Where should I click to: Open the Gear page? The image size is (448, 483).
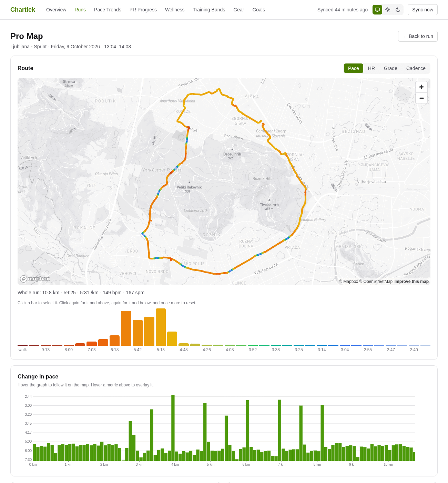pyautogui.click(x=239, y=10)
